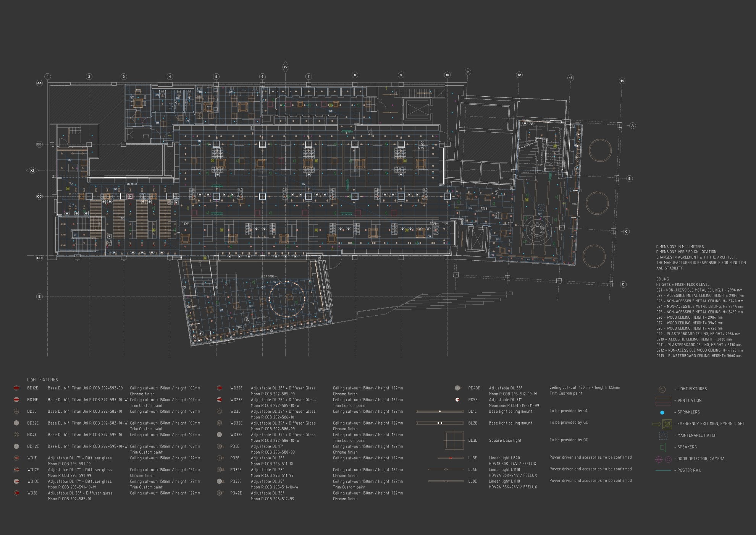The image size is (756, 535).
Task: Select the BD3E crosshair fixture symbol
Action: pyautogui.click(x=16, y=412)
